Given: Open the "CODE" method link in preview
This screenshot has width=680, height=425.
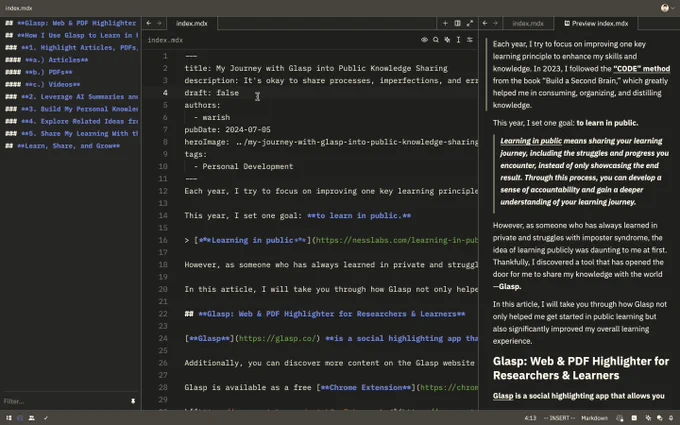Looking at the screenshot, I should tap(641, 69).
